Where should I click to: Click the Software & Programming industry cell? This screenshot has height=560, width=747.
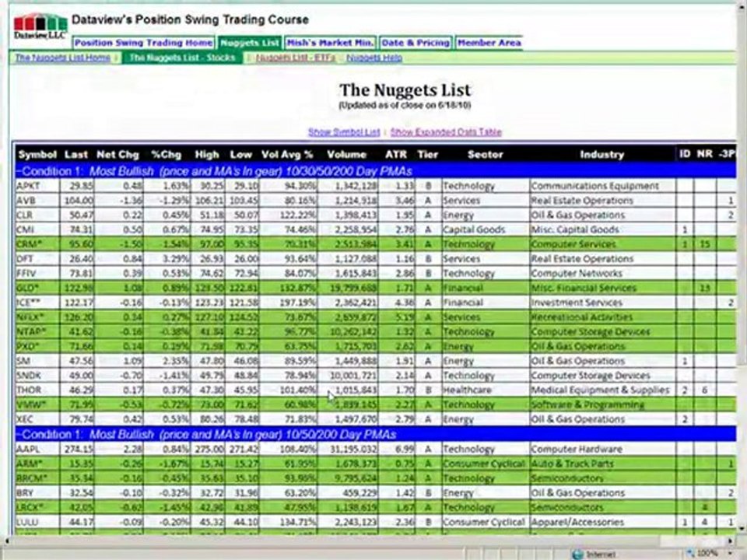(x=602, y=404)
